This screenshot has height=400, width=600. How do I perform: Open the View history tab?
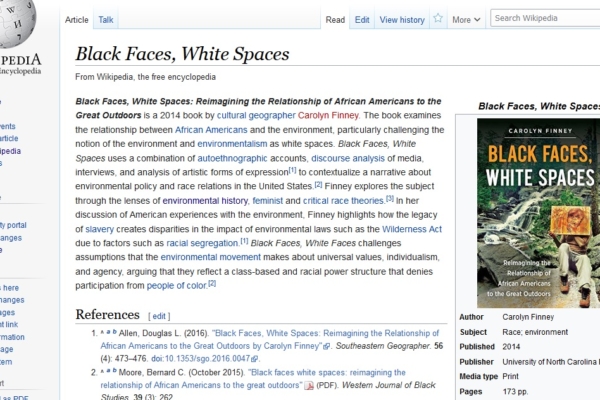click(x=402, y=19)
